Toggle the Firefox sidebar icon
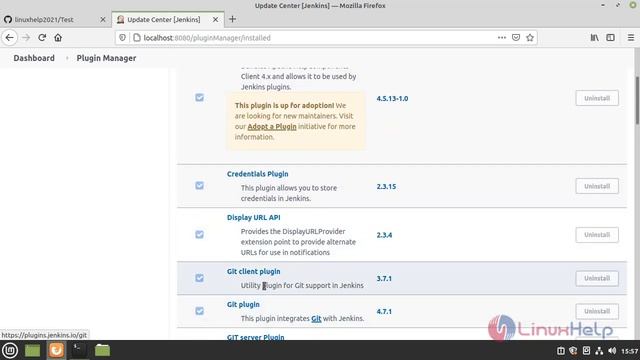 point(611,38)
